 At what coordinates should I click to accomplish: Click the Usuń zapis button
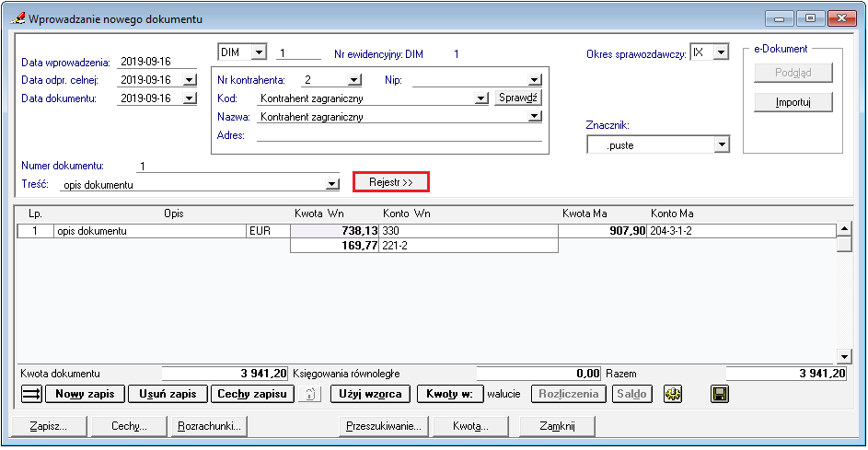pyautogui.click(x=168, y=394)
